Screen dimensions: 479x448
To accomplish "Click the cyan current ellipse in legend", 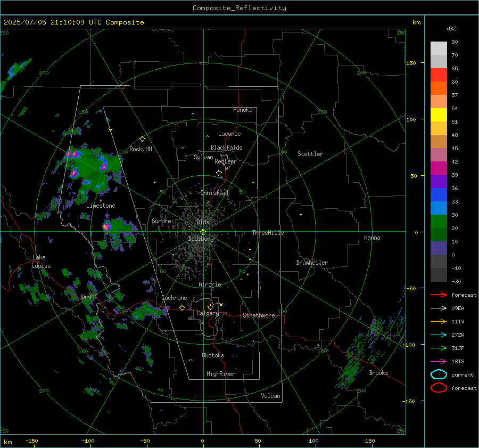I will [439, 374].
